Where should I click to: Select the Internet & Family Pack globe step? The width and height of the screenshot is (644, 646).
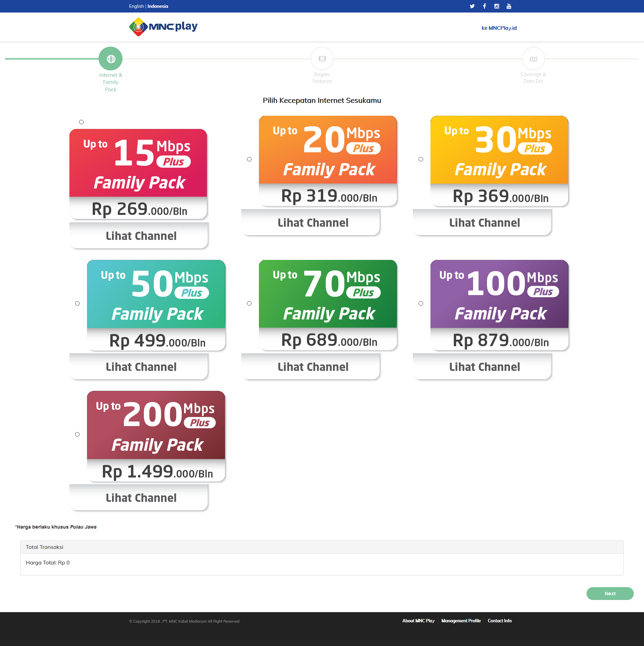coord(111,59)
